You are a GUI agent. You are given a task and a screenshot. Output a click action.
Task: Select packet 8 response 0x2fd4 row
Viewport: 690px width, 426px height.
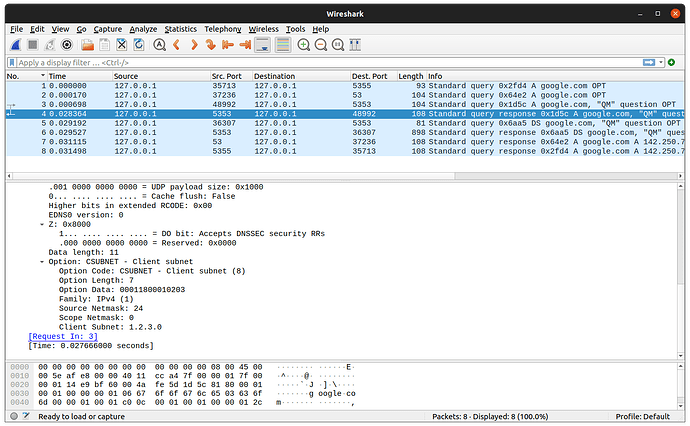[345, 151]
